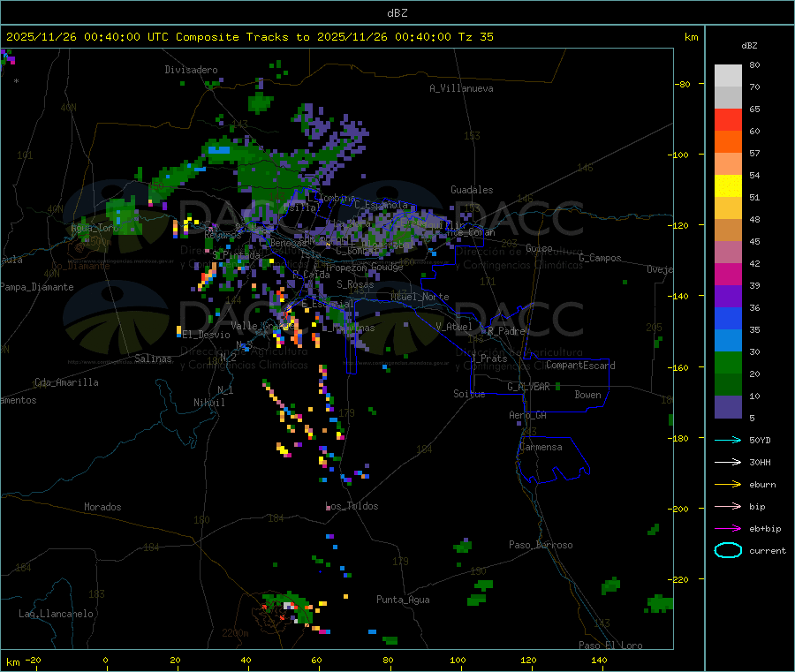795x672 pixels.
Task: Click the G_Campos map label
Action: coord(601,258)
